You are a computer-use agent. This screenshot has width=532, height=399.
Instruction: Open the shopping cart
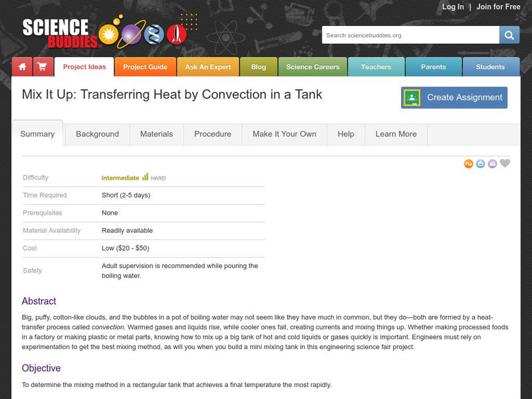41,66
